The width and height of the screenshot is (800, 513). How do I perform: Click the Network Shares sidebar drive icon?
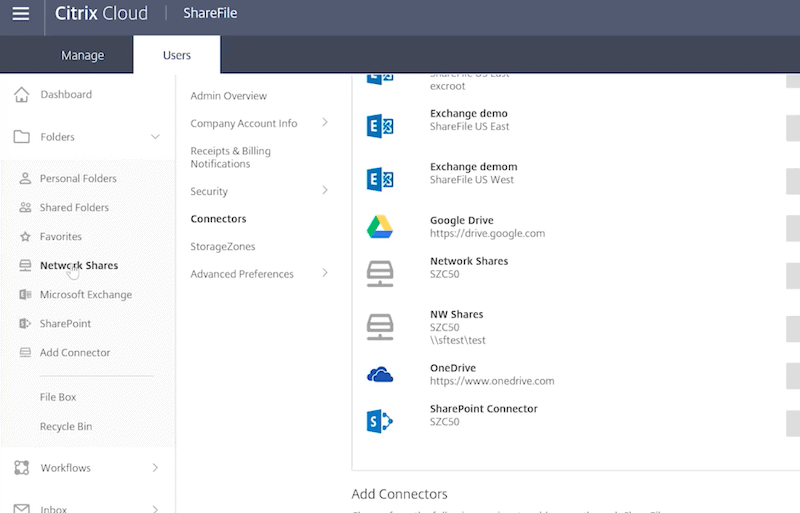coord(25,265)
